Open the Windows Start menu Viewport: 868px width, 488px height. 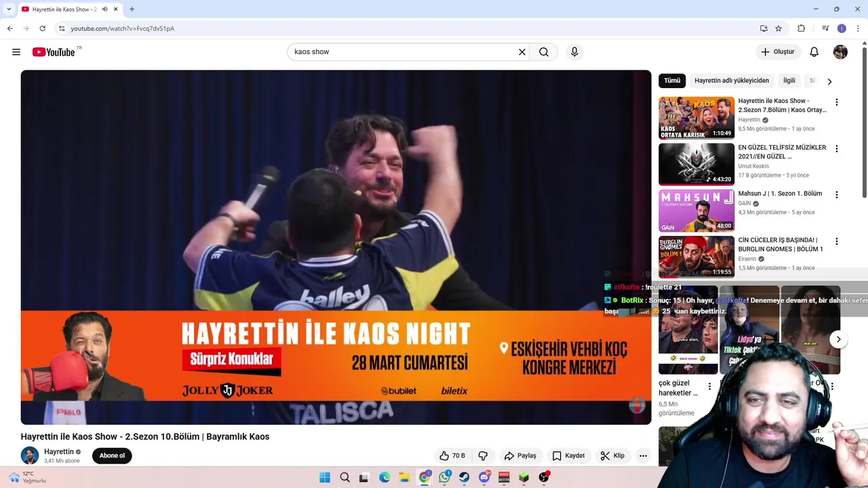(325, 478)
